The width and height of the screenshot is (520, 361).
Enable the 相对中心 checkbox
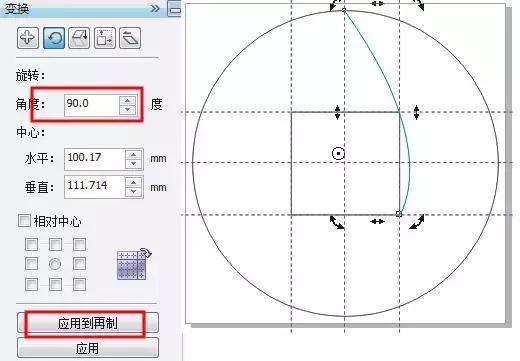click(24, 221)
